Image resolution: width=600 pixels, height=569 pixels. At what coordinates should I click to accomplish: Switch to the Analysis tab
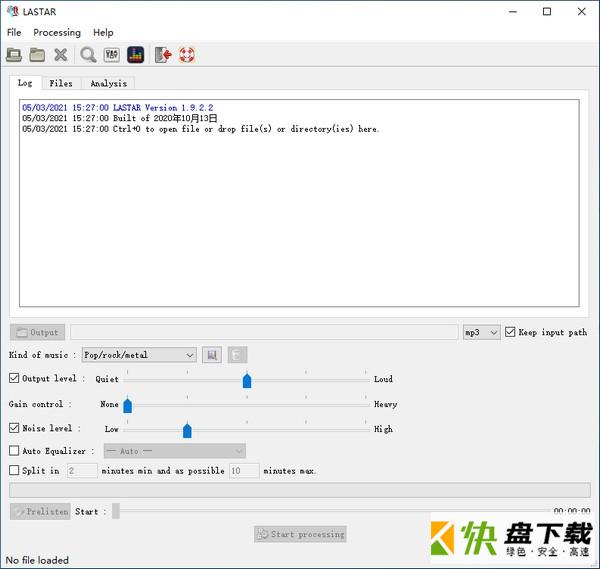click(x=108, y=83)
